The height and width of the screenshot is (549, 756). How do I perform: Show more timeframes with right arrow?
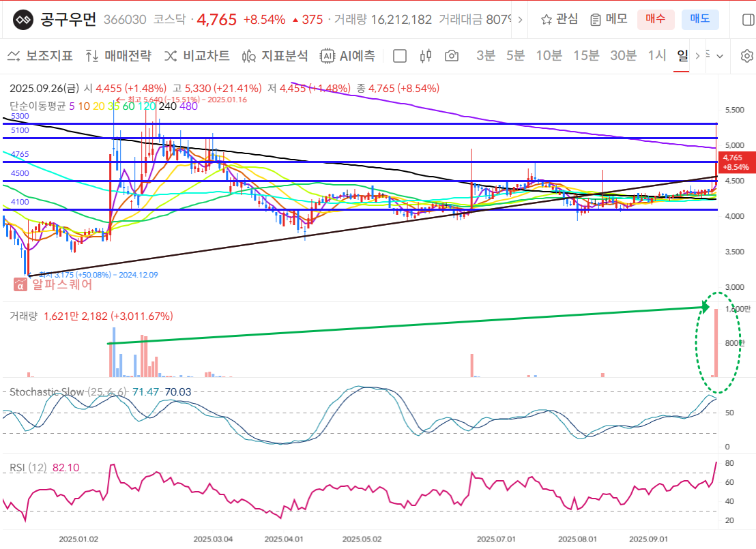pyautogui.click(x=697, y=56)
